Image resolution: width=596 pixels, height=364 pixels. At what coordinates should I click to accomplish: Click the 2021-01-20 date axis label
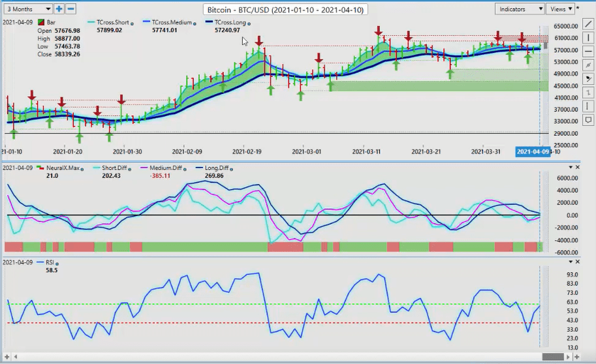click(x=68, y=151)
